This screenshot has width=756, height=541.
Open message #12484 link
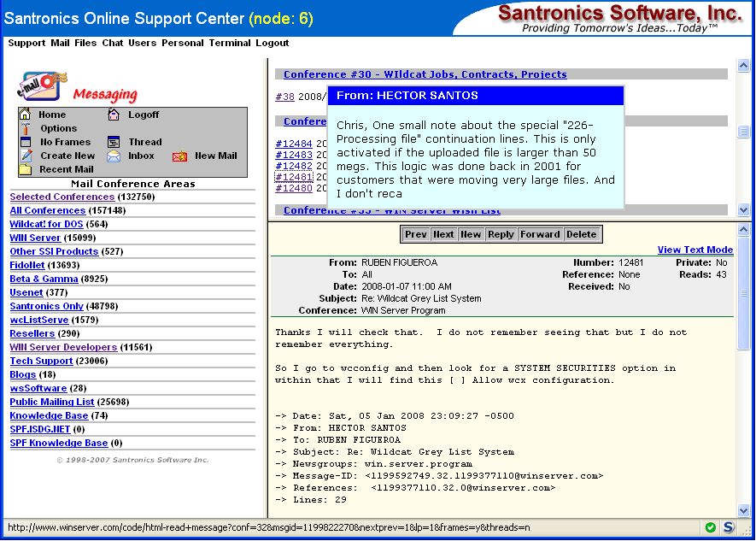[x=294, y=144]
